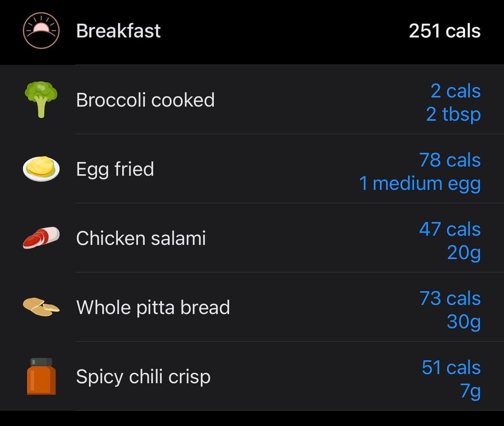Change the 20g salami serving size
Image resolution: width=504 pixels, height=426 pixels.
click(x=463, y=252)
